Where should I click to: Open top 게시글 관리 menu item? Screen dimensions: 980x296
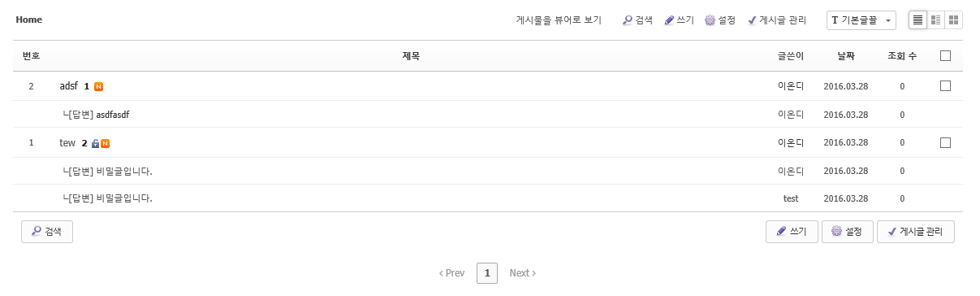(x=777, y=20)
